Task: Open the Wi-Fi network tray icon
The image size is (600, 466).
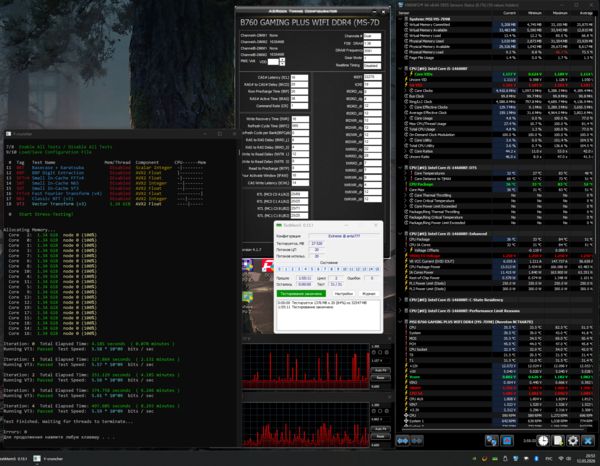Action: [x=561, y=458]
